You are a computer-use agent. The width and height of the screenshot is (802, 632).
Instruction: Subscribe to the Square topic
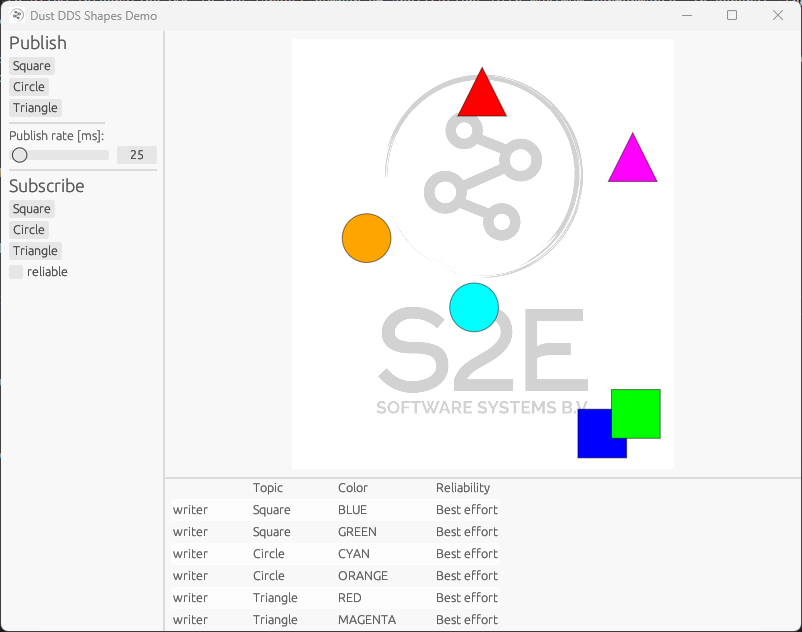31,208
